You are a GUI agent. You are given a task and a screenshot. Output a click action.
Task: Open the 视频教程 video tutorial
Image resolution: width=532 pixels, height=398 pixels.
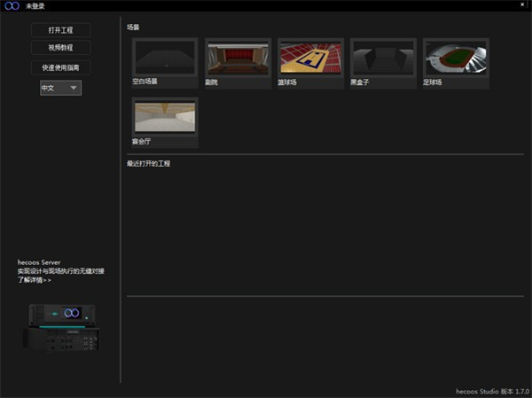[x=60, y=48]
